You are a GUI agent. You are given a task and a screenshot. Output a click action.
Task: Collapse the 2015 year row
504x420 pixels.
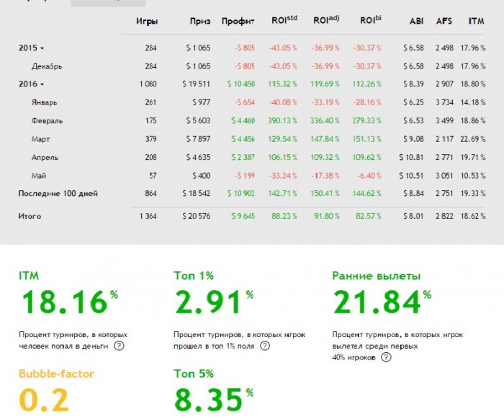[x=31, y=48]
